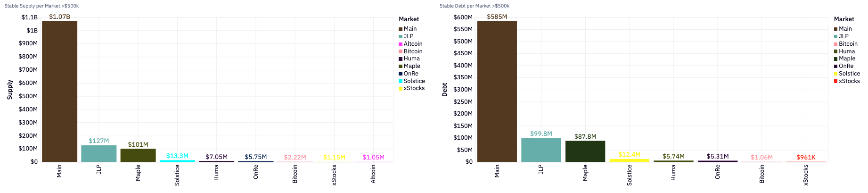
Task: Select the Maple bar in the Supply chart
Action: pyautogui.click(x=138, y=155)
